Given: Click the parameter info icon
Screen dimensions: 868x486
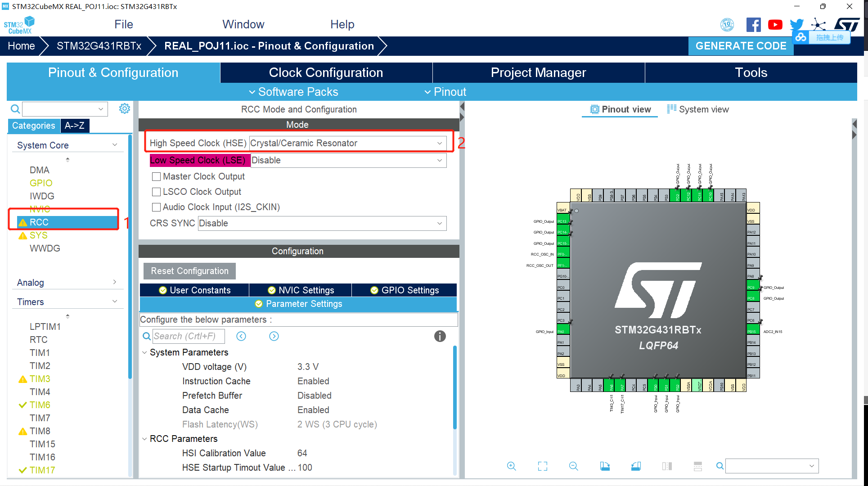Looking at the screenshot, I should (x=440, y=336).
